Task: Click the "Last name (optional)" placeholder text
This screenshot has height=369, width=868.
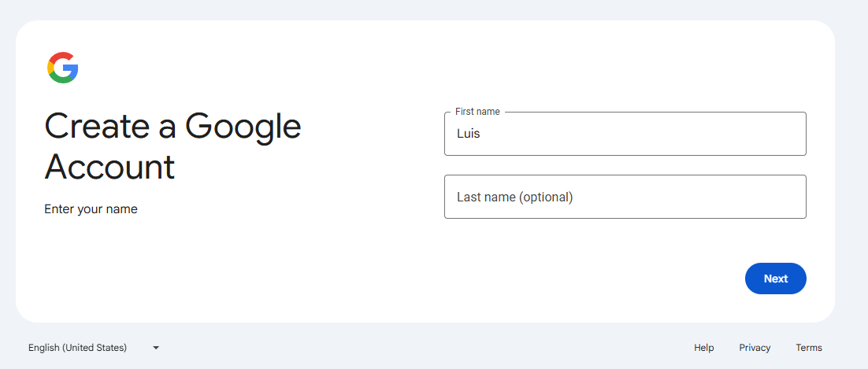Action: [515, 197]
